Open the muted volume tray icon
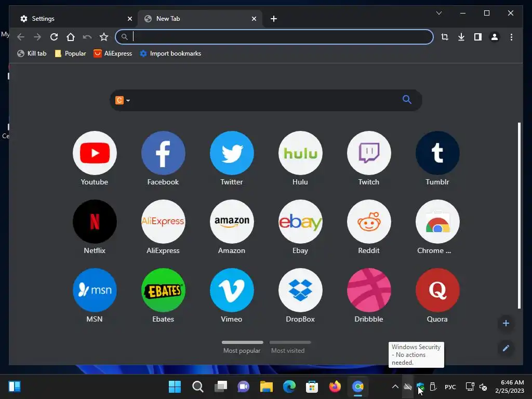 click(x=483, y=387)
